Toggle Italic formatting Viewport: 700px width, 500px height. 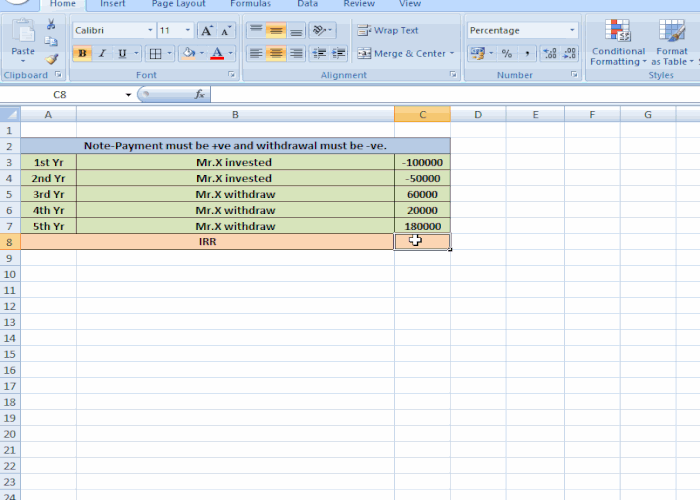point(102,54)
